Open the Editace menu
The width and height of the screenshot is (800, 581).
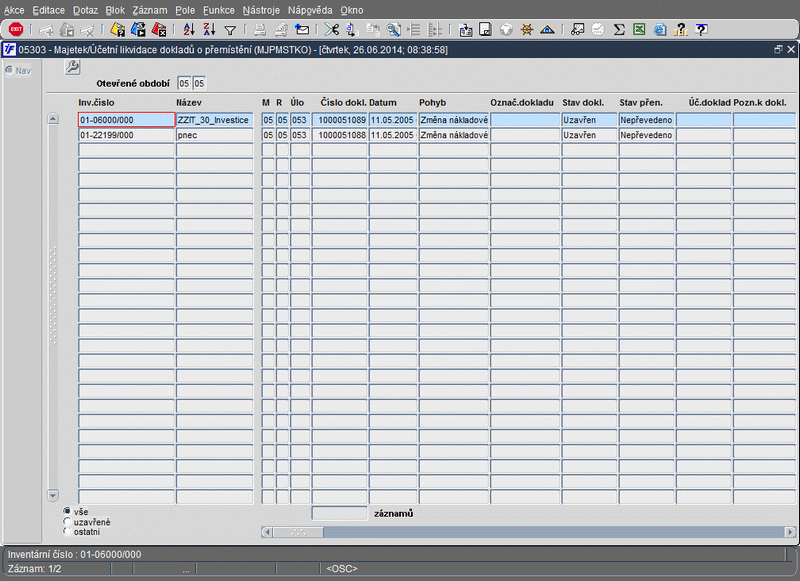(x=48, y=10)
